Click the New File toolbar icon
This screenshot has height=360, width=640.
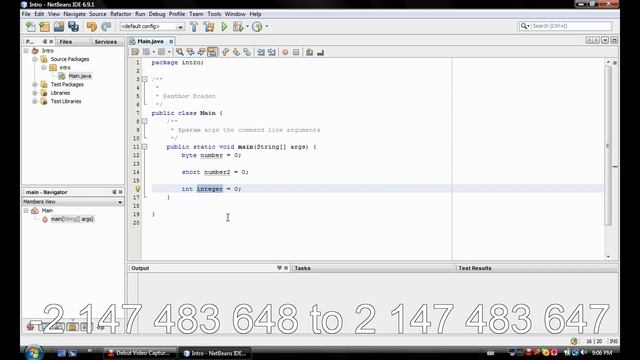click(x=31, y=27)
